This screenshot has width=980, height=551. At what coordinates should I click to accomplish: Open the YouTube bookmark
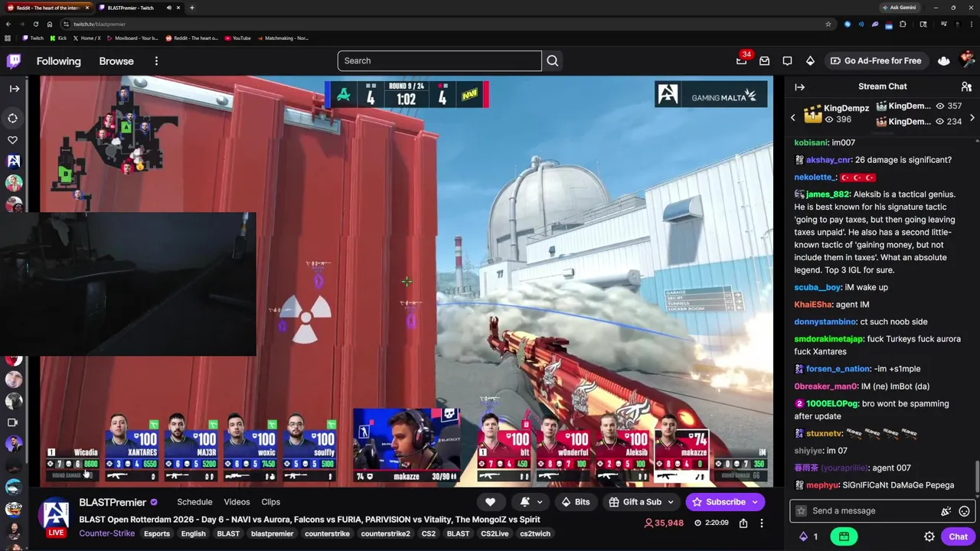[237, 37]
